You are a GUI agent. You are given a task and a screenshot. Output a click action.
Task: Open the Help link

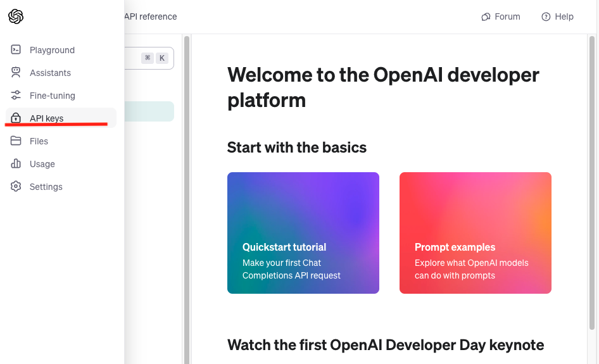click(x=557, y=17)
